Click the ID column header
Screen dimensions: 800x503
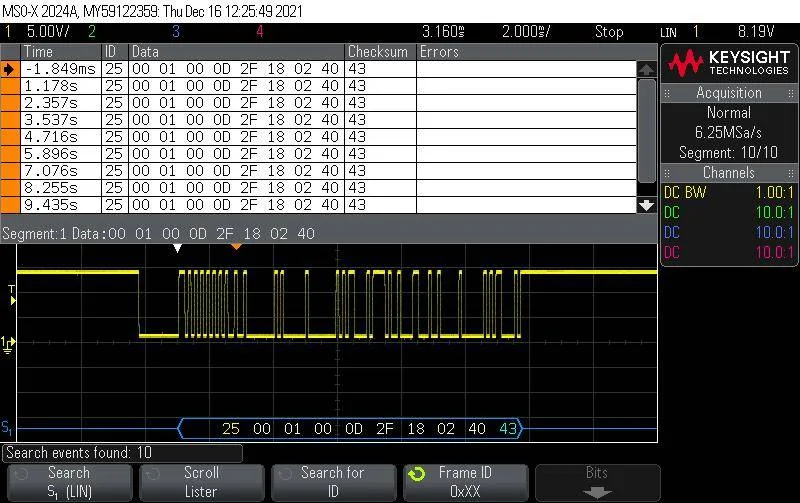pyautogui.click(x=115, y=52)
